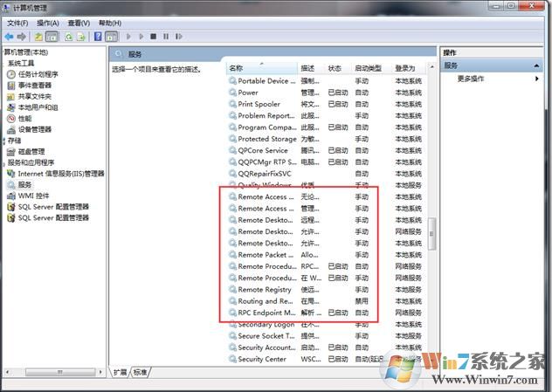
Task: Select WMI 控件 tree node
Action: [28, 196]
